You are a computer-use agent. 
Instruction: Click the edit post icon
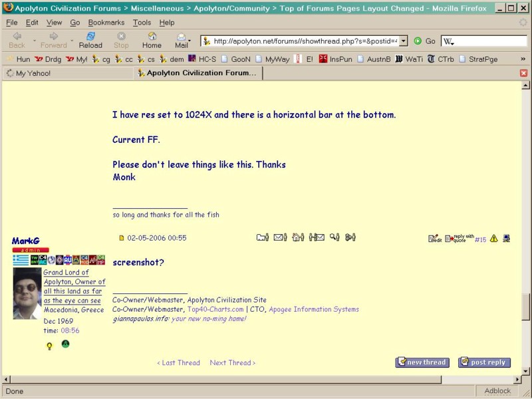point(435,238)
